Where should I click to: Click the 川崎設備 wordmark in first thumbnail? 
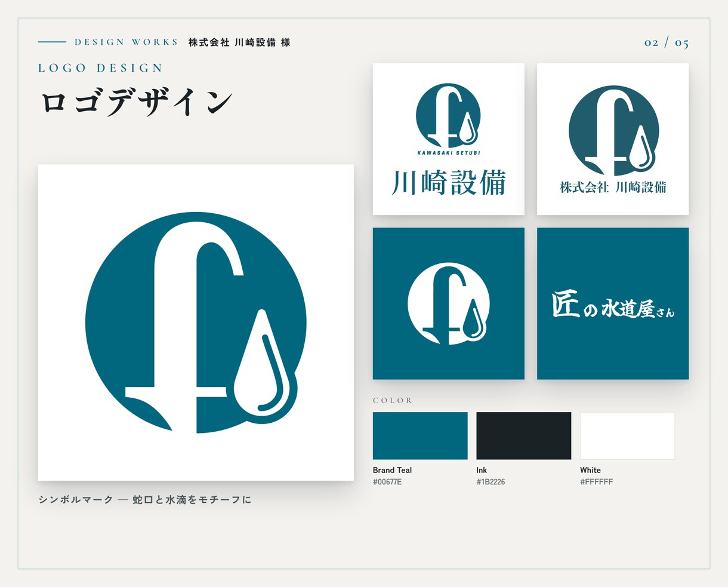[x=449, y=183]
